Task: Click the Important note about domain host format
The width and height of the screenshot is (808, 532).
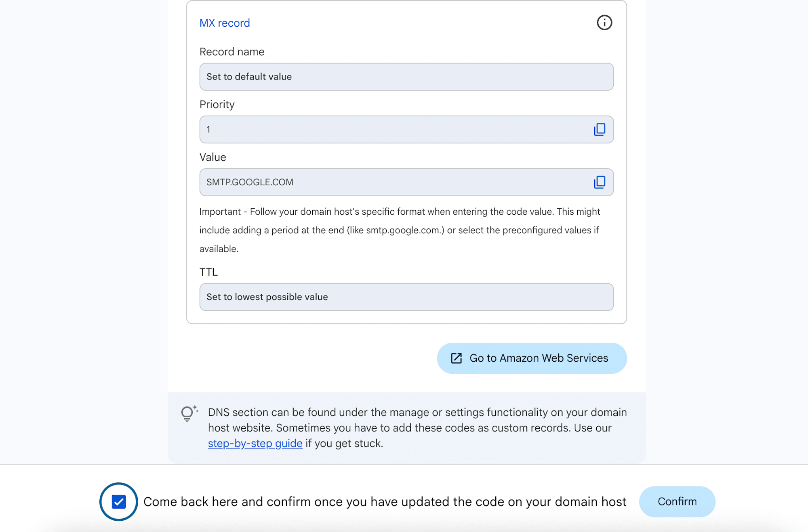Action: tap(400, 230)
